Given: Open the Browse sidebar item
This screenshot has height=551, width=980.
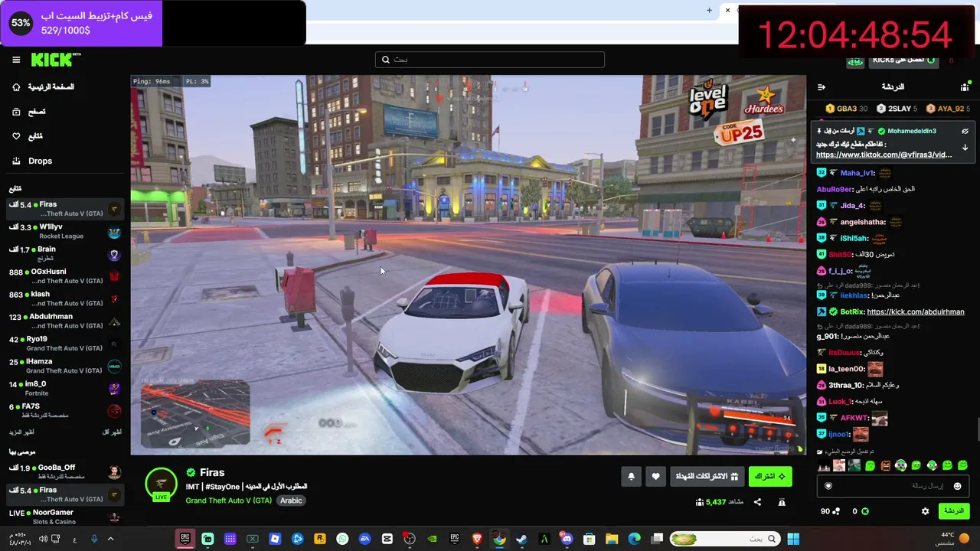Looking at the screenshot, I should (29, 112).
